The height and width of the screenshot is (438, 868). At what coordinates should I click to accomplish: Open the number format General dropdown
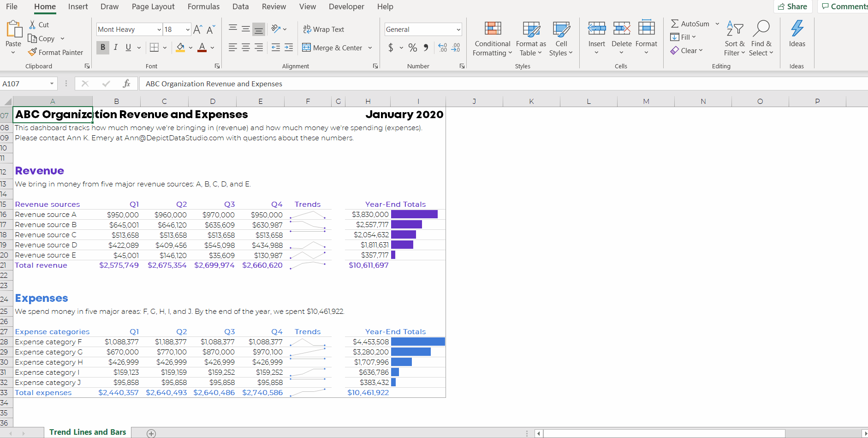[458, 30]
